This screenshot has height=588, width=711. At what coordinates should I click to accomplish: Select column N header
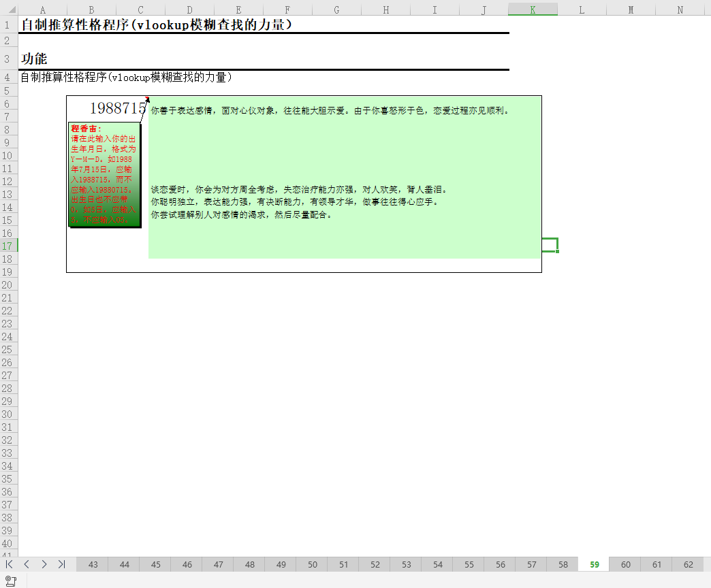click(x=680, y=10)
